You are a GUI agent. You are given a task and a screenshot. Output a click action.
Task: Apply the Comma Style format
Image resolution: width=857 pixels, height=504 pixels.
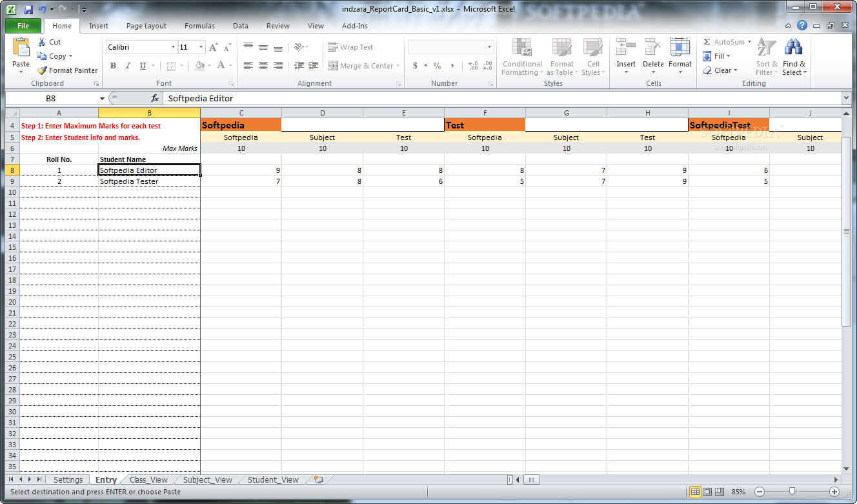pyautogui.click(x=452, y=66)
